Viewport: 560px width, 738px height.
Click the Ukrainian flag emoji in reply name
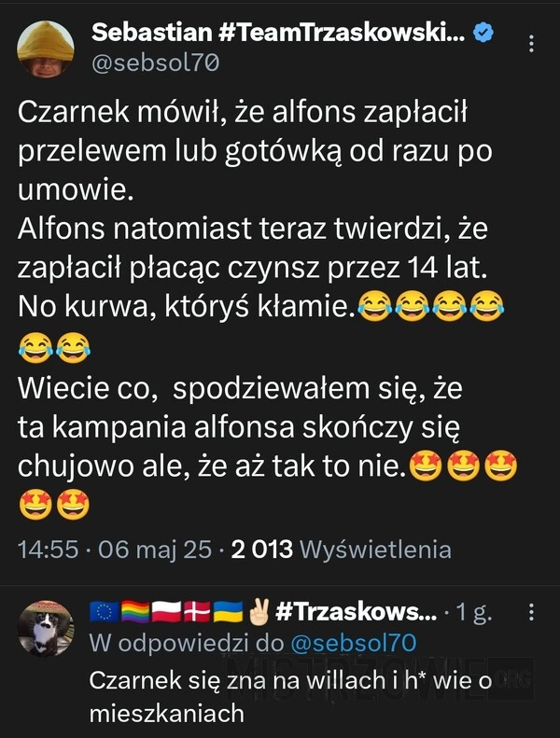click(x=229, y=612)
